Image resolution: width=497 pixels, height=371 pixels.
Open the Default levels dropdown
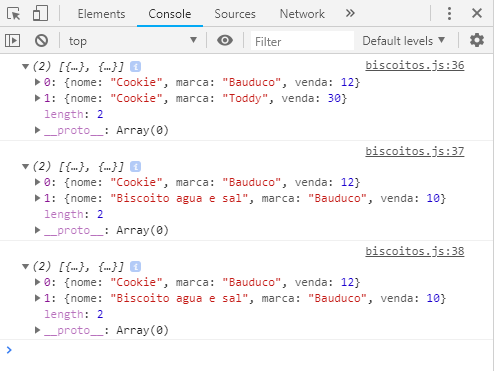(403, 41)
